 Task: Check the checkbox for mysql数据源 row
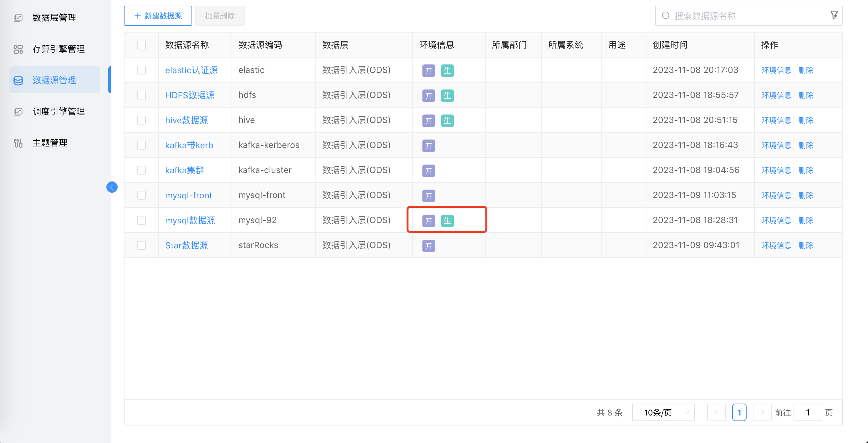click(141, 220)
